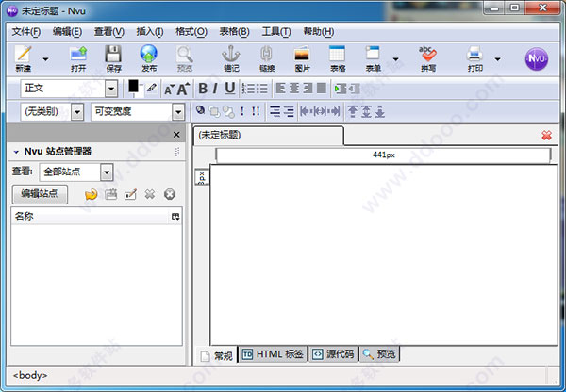Toggle Bold formatting
The height and width of the screenshot is (392, 566).
point(203,89)
